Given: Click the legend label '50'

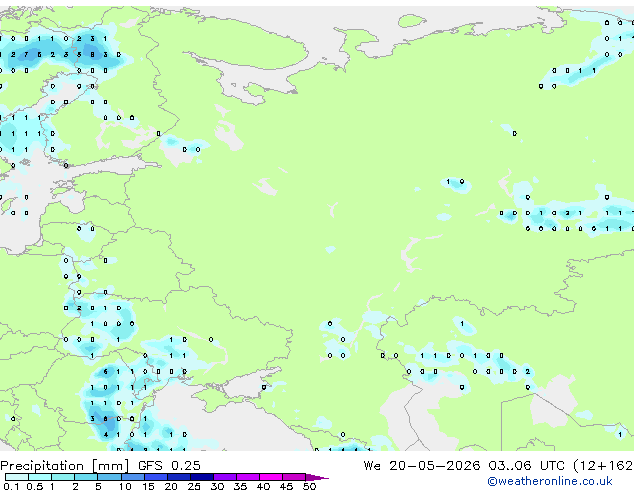Looking at the screenshot, I should click(x=309, y=486).
